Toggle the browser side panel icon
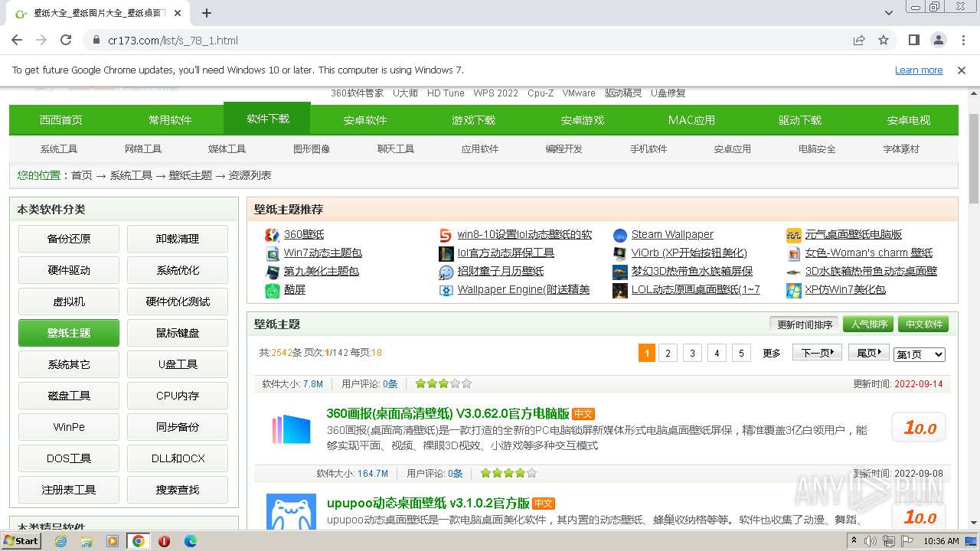Screen dimensions: 980x551 913,40
